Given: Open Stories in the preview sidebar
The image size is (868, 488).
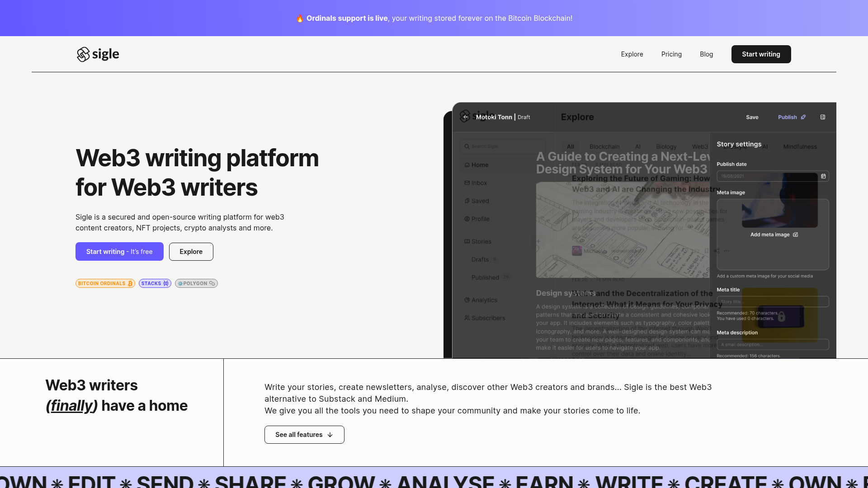Looking at the screenshot, I should pyautogui.click(x=478, y=242).
